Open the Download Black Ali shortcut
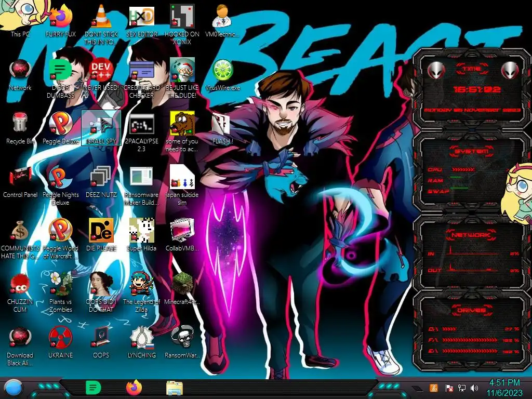The width and height of the screenshot is (532, 399). pyautogui.click(x=20, y=346)
